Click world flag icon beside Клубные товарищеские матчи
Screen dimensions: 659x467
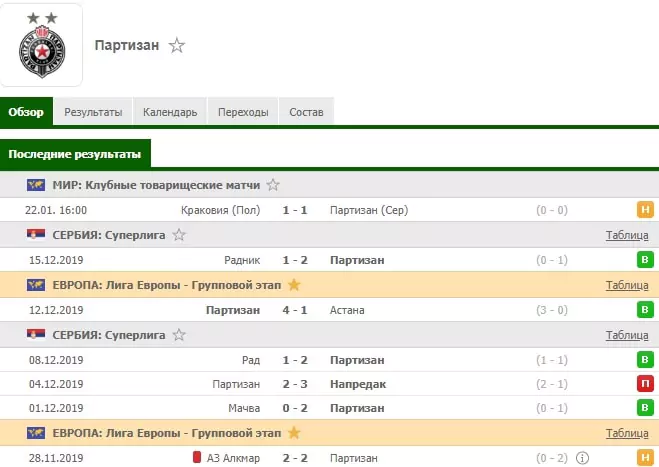click(x=36, y=185)
